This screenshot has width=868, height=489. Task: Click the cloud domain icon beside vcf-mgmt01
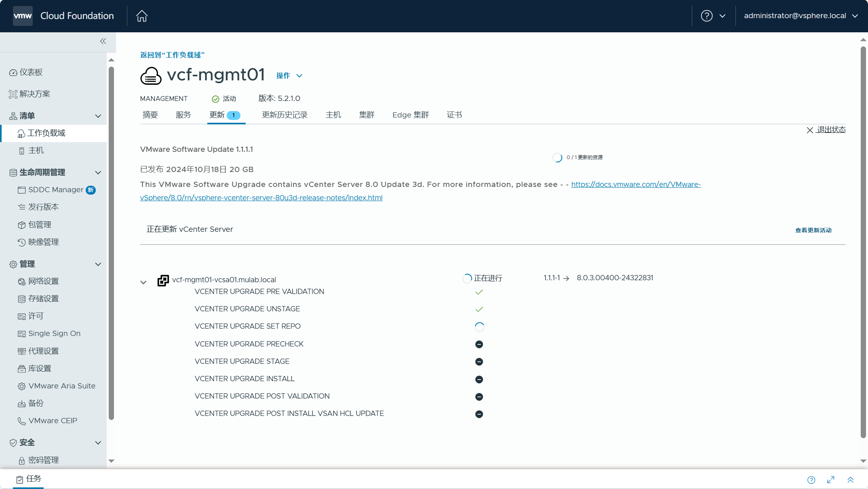(x=151, y=76)
